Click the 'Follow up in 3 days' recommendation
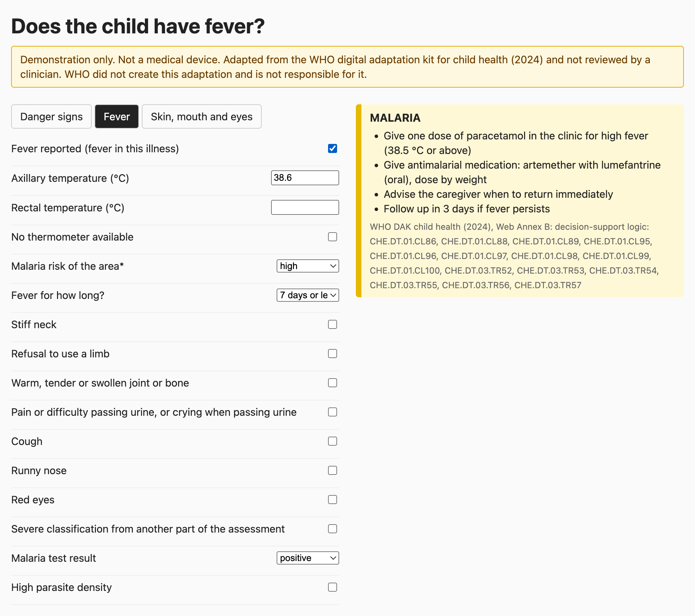Viewport: 695px width, 616px height. 467,209
